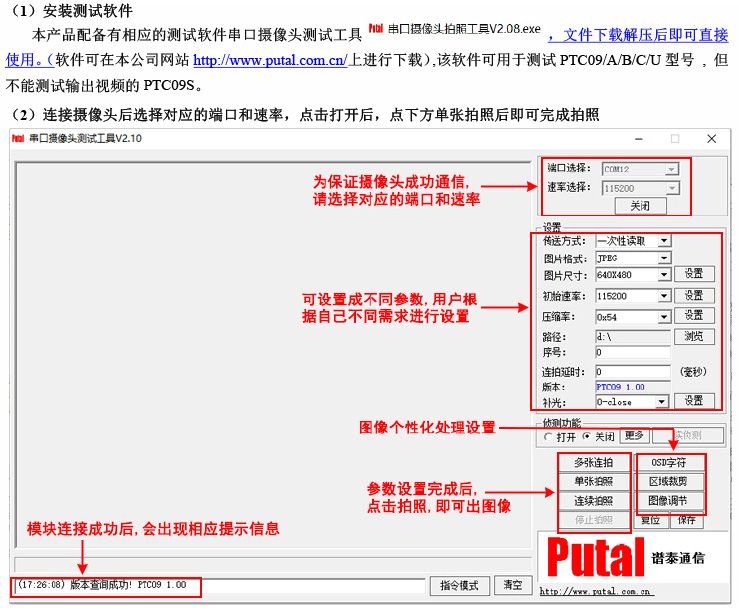Click 设置 button next to 压缩率

694,316
